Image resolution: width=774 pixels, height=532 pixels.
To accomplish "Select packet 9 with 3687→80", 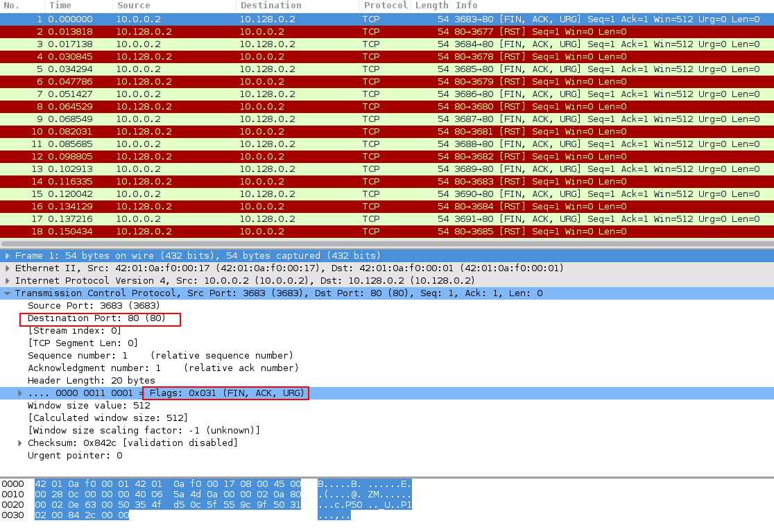I will (x=387, y=119).
